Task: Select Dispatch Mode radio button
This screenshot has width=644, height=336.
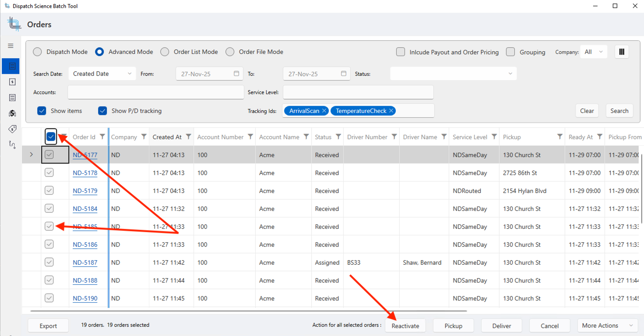Action: [x=38, y=52]
